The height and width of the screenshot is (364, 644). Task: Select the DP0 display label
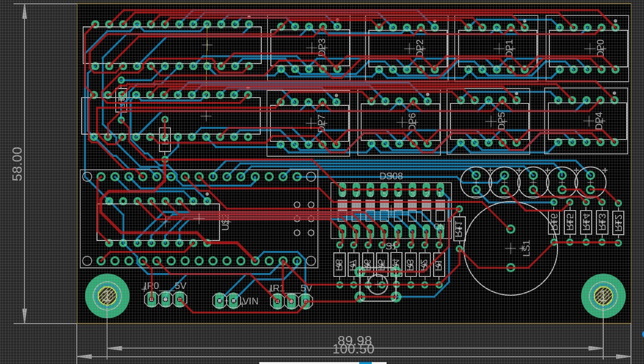pos(600,48)
